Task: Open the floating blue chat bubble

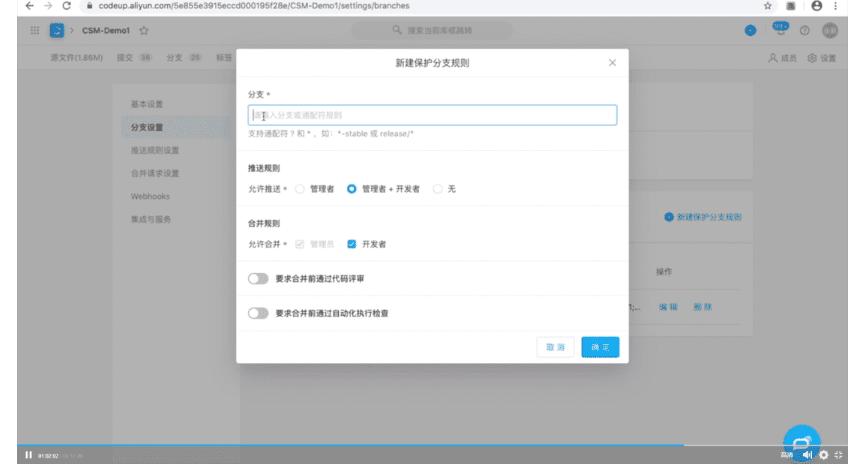Action: coord(802,442)
